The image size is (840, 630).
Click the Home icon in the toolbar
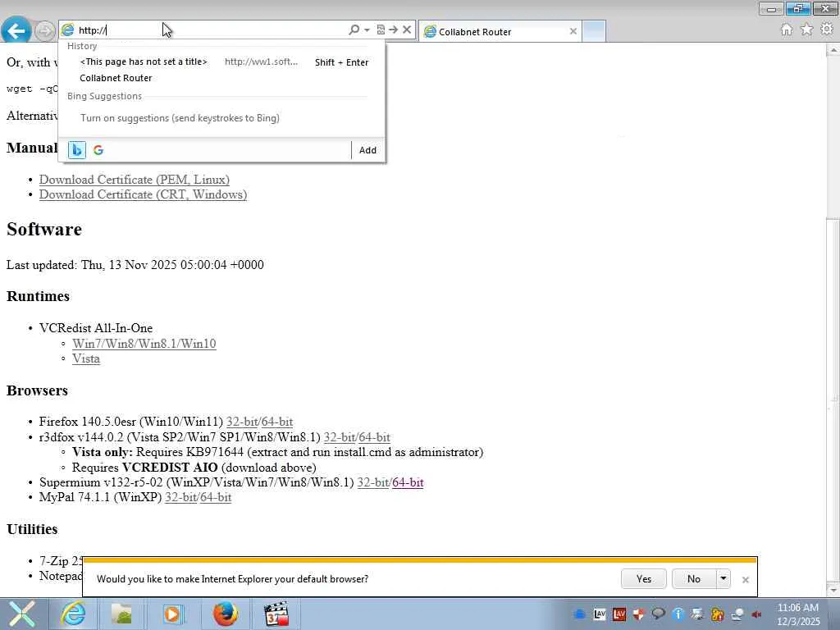click(x=787, y=30)
